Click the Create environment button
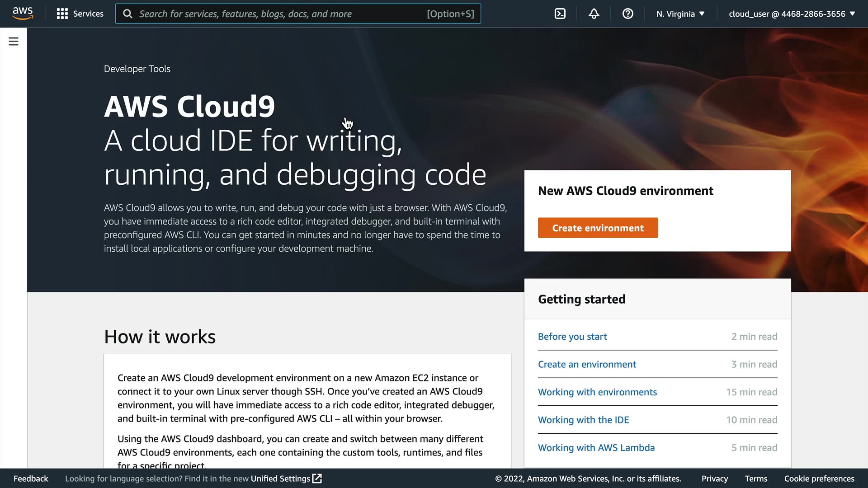868x488 pixels. (x=598, y=228)
